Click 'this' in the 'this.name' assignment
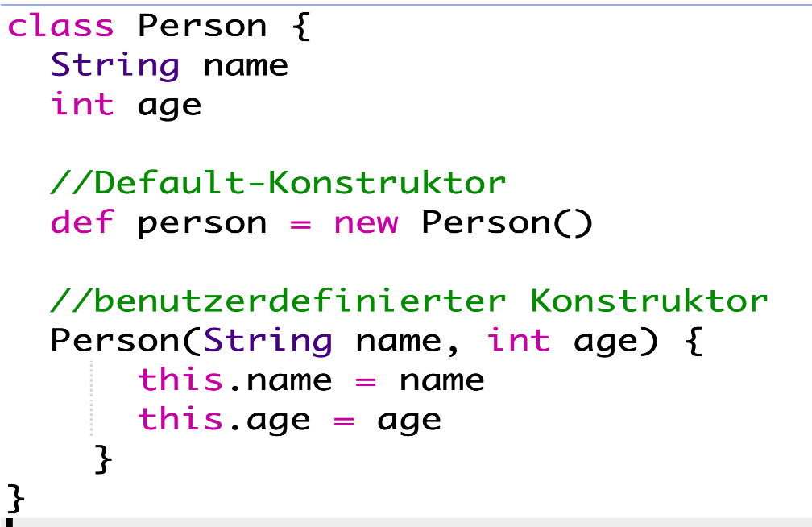Screen dimensions: 812x527 [x=180, y=380]
